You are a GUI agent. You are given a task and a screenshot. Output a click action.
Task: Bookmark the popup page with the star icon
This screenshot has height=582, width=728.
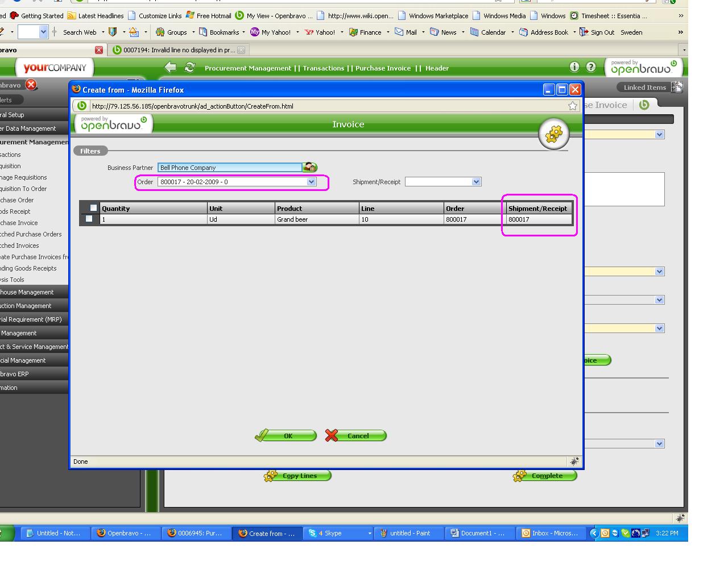click(x=573, y=106)
